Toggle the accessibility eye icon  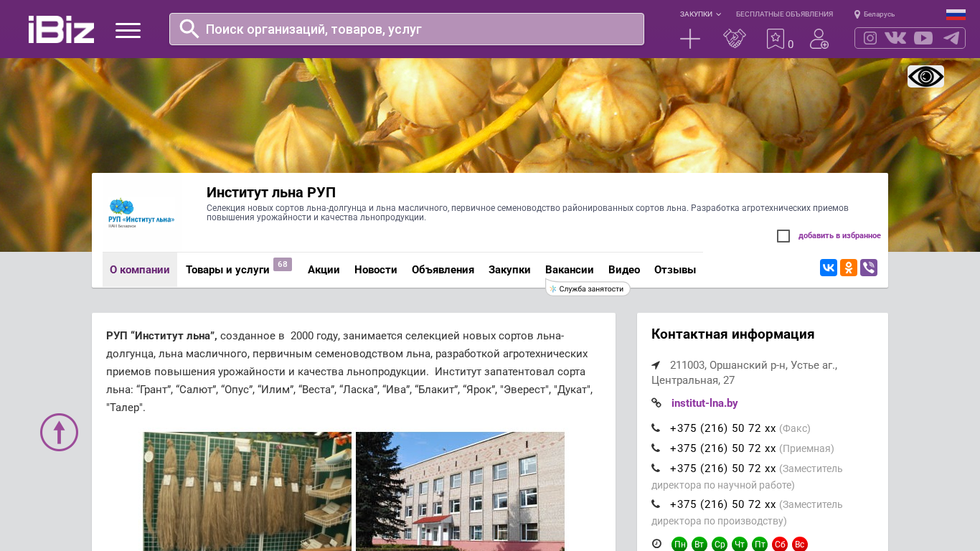[x=925, y=76]
